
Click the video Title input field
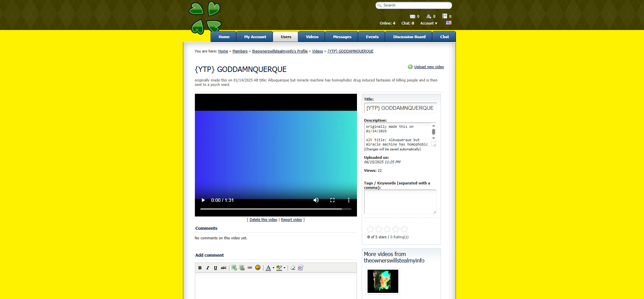(400, 108)
